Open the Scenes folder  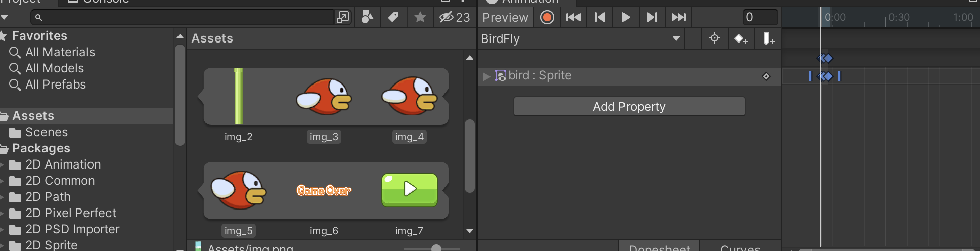click(x=46, y=132)
